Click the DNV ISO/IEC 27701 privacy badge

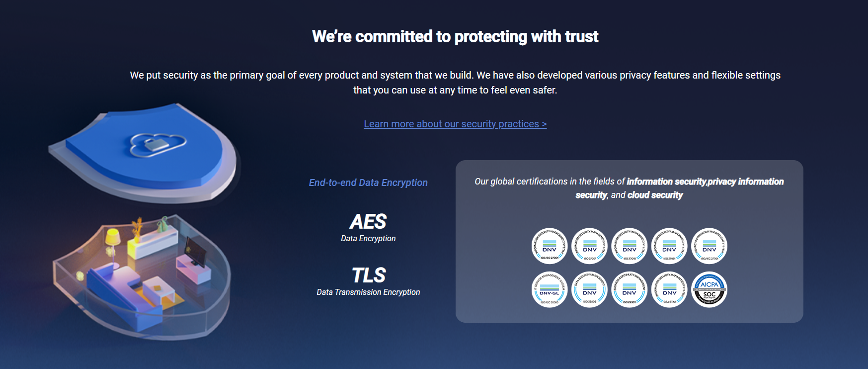[x=710, y=246]
